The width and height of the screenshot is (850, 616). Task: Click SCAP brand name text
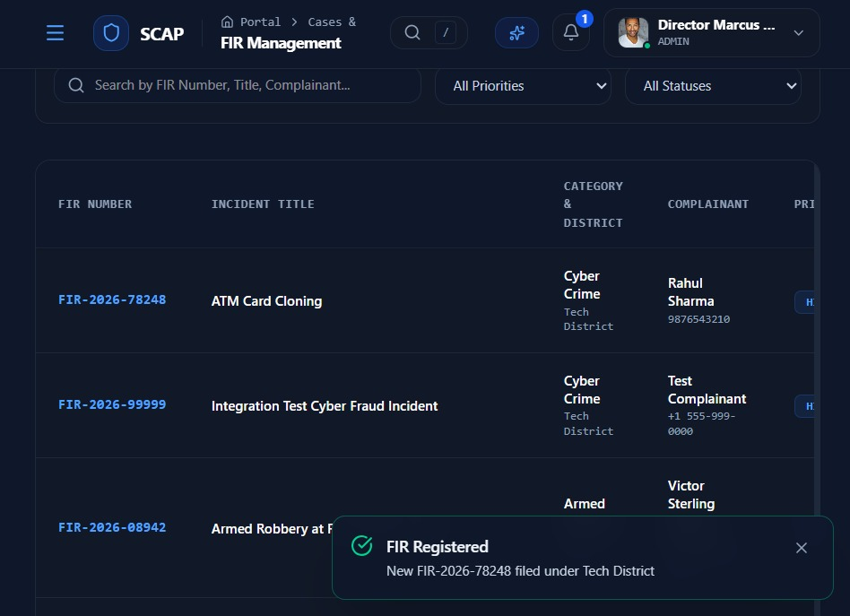(161, 33)
